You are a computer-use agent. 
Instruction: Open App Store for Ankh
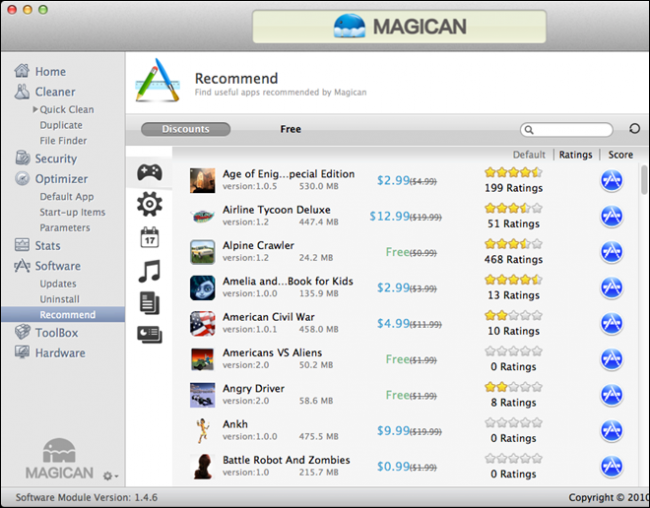(611, 430)
